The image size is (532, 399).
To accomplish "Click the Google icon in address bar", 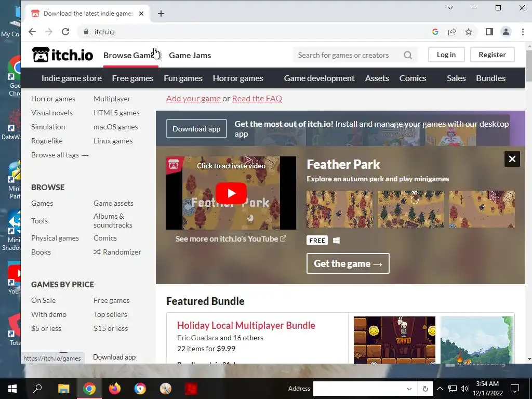I will point(435,32).
